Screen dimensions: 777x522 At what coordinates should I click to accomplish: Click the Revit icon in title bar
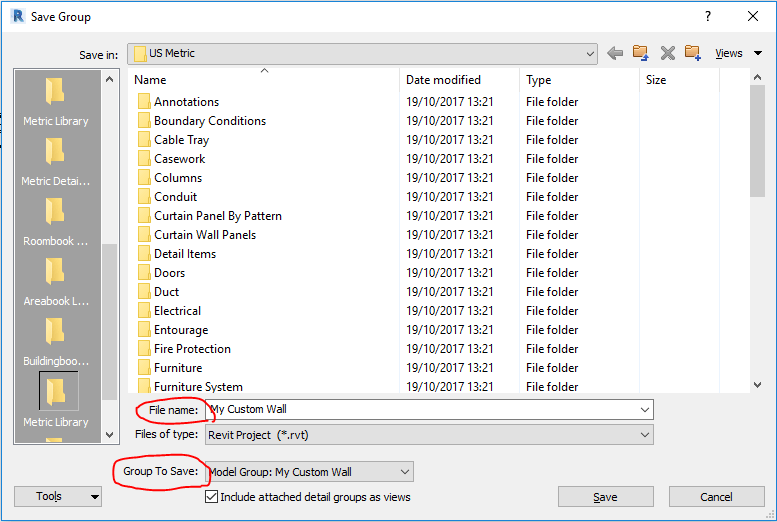18,16
